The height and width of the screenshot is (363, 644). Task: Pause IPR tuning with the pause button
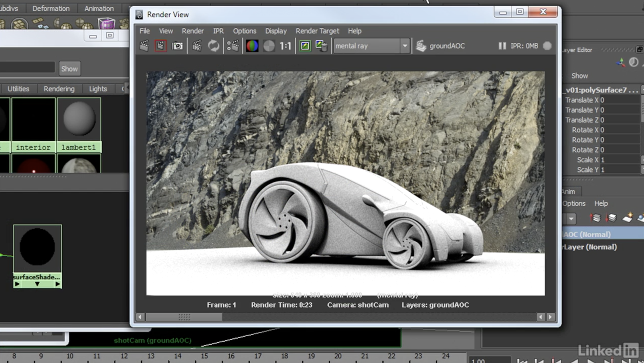click(502, 46)
